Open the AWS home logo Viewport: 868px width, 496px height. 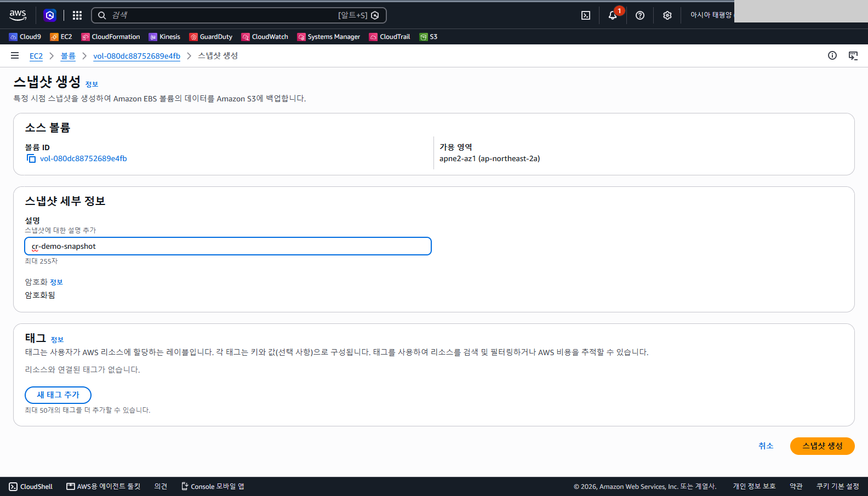pos(18,15)
